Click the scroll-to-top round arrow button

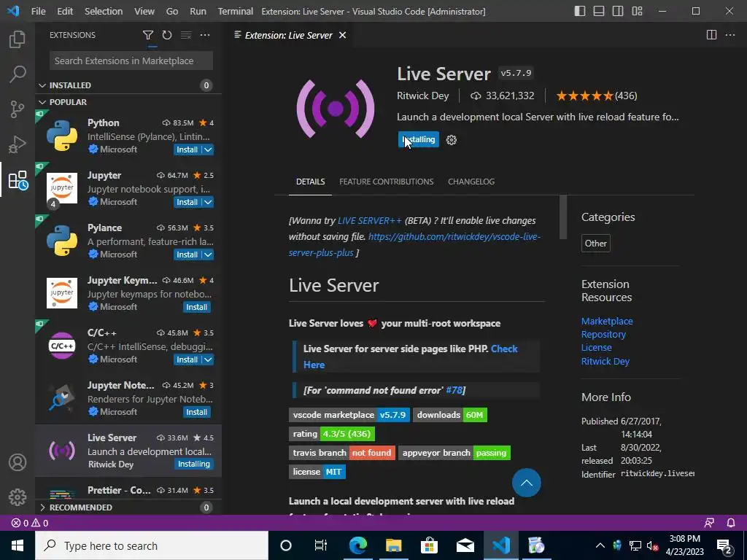click(x=527, y=483)
